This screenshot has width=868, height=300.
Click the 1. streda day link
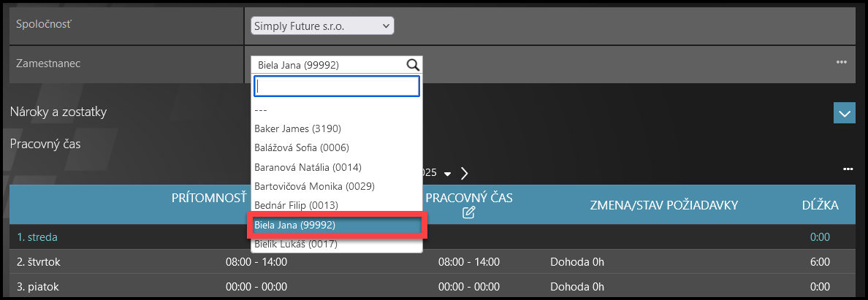click(x=37, y=236)
